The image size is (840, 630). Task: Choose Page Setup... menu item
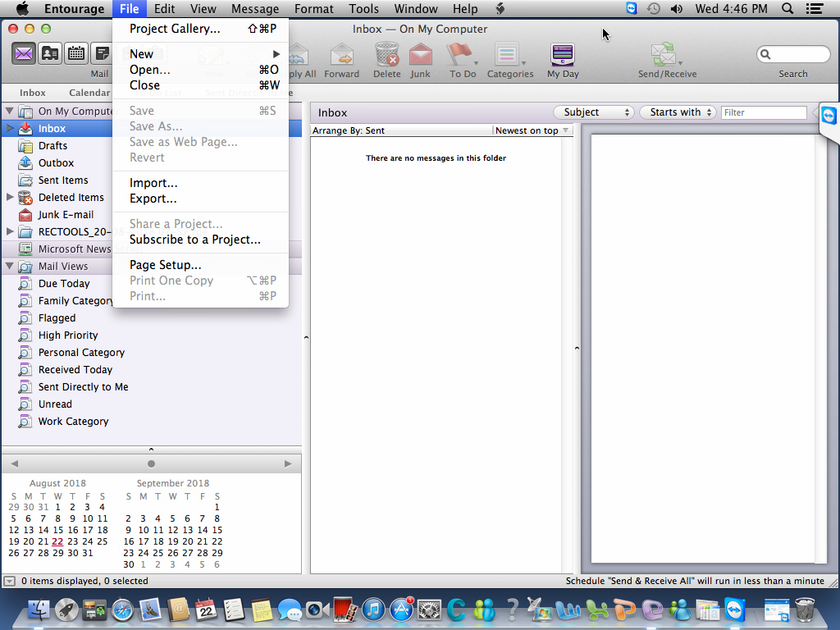pos(201,265)
